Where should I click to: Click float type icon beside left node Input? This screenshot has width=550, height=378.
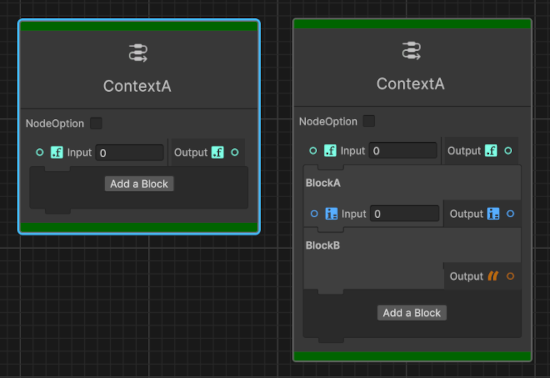57,152
